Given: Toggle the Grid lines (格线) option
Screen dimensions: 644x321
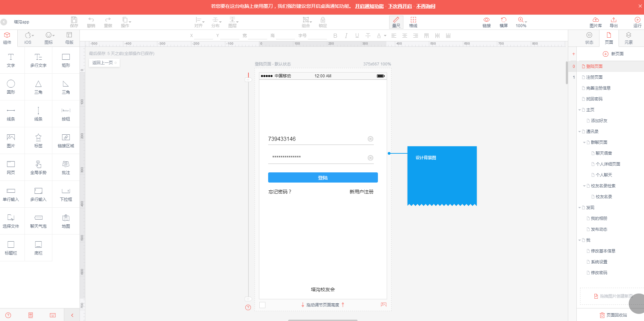Looking at the screenshot, I should [413, 22].
